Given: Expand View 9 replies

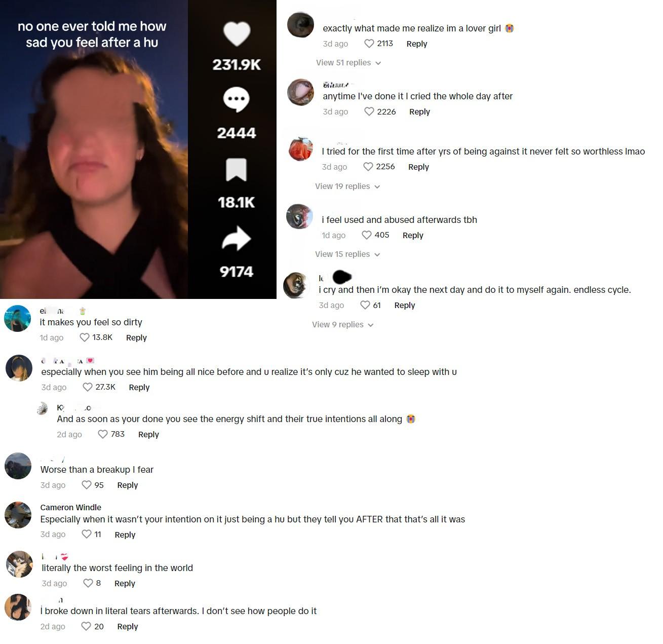Looking at the screenshot, I should (x=343, y=325).
